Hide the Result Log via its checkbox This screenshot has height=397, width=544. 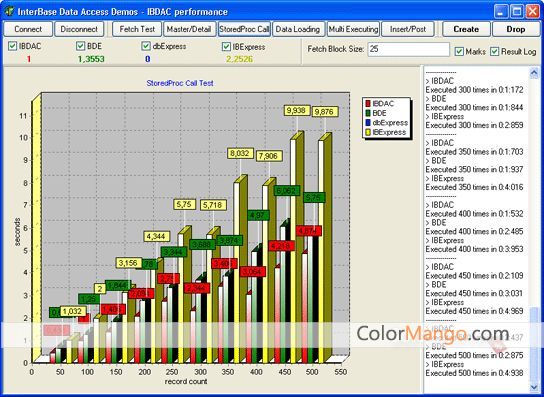(495, 52)
